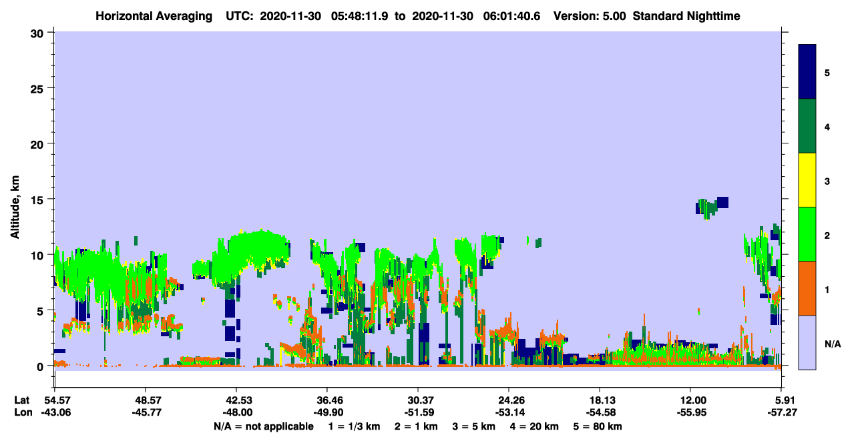This screenshot has height=445, width=868.
Task: Click the 'Lon' row label
Action: tap(22, 412)
